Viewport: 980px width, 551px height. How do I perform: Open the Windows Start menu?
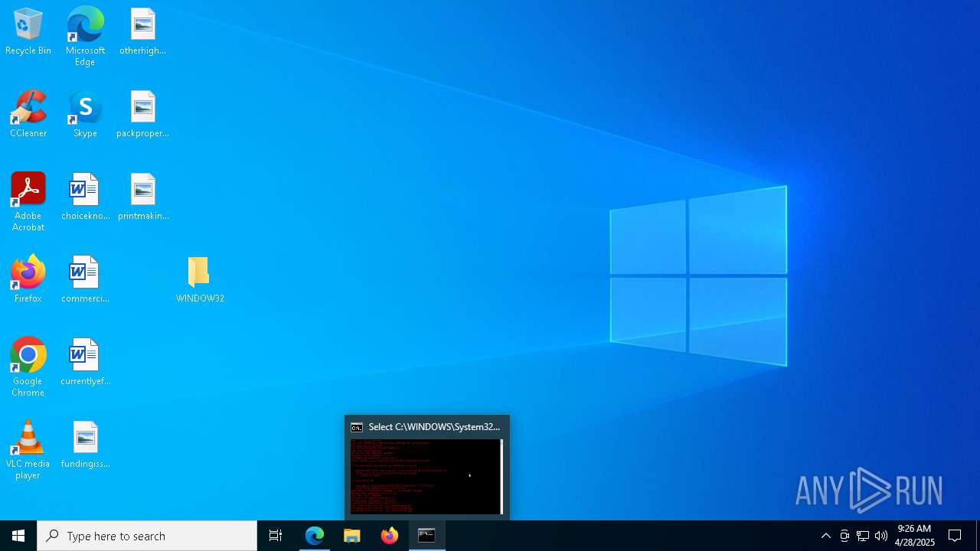point(18,536)
